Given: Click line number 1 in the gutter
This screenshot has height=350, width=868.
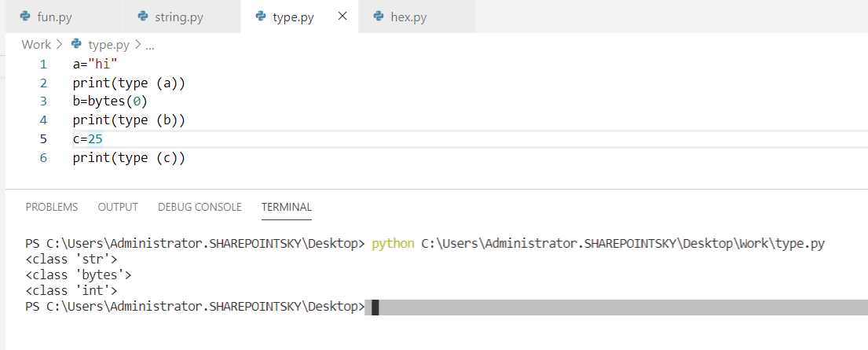Looking at the screenshot, I should coord(43,64).
